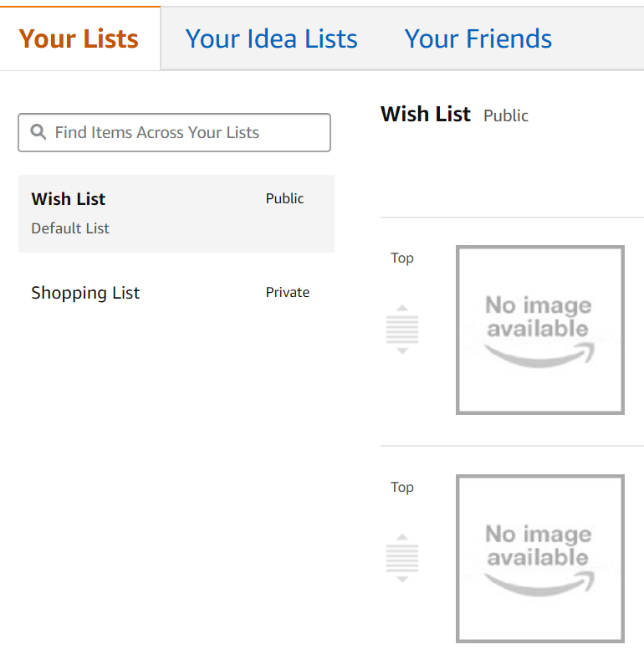Focus the Find Items Across Your Lists field

174,133
